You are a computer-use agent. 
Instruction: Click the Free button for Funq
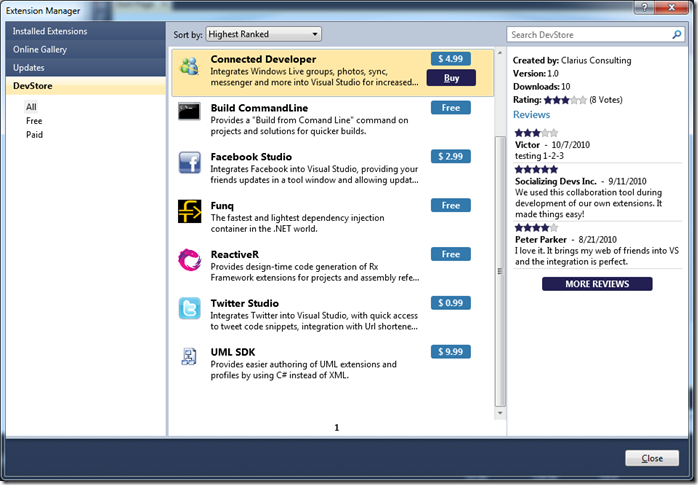[x=450, y=206]
